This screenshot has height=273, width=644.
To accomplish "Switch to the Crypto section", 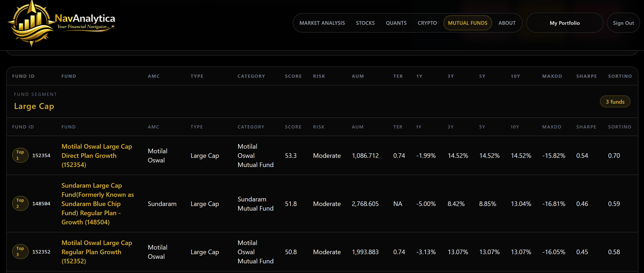I will coord(427,23).
